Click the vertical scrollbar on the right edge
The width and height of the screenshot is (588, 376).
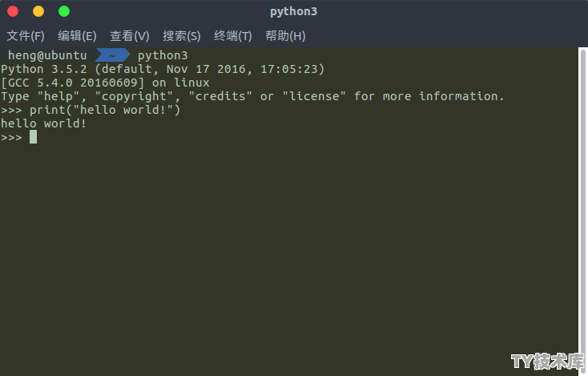tap(582, 212)
